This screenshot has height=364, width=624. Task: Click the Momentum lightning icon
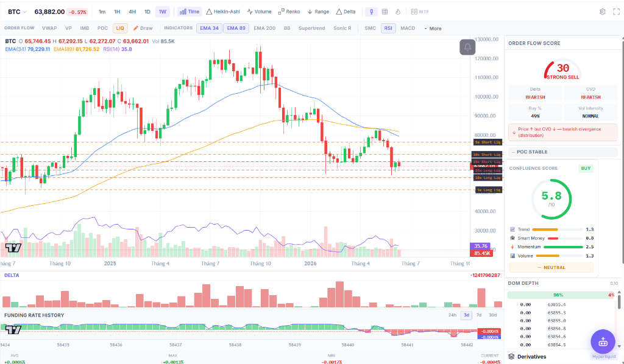pyautogui.click(x=512, y=247)
